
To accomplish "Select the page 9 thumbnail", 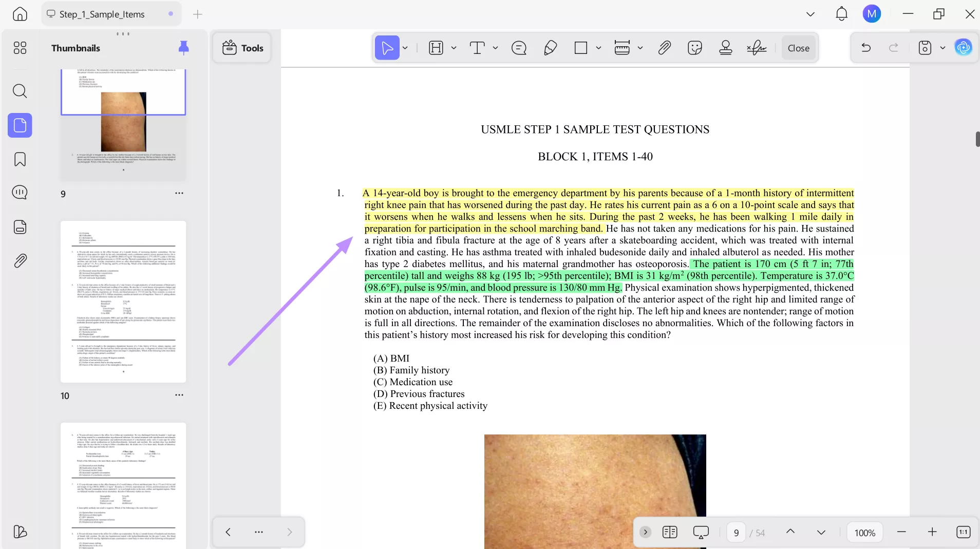I will pos(123,125).
